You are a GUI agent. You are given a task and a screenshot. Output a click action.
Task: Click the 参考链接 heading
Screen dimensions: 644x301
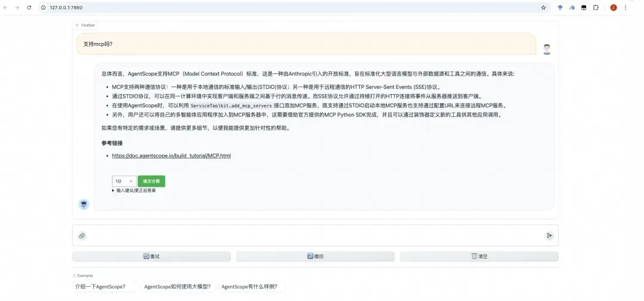(112, 143)
